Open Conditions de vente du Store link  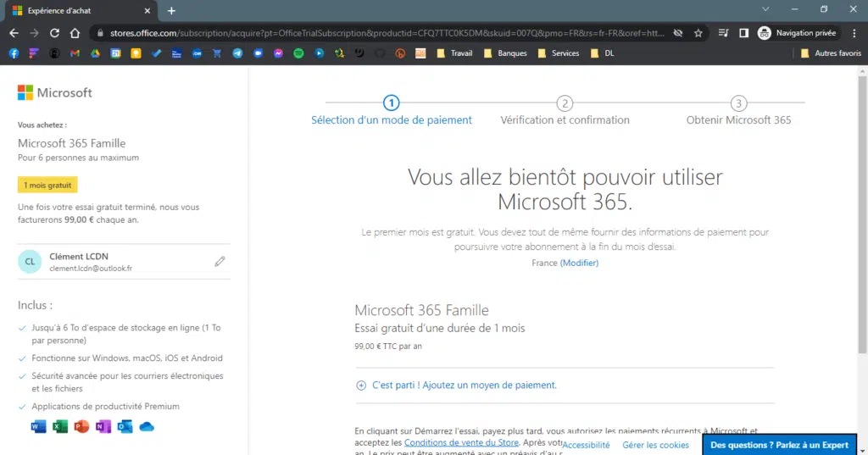coord(461,442)
